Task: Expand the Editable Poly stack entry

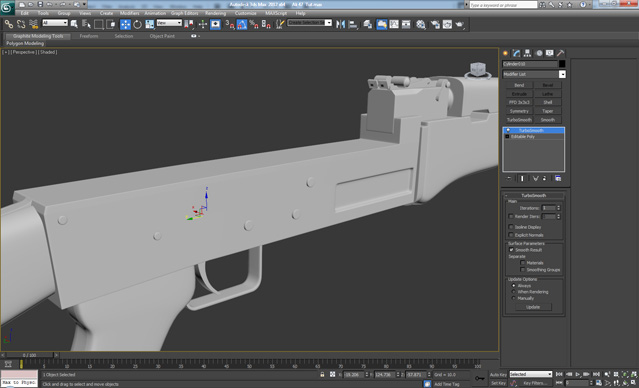Action: [x=507, y=137]
